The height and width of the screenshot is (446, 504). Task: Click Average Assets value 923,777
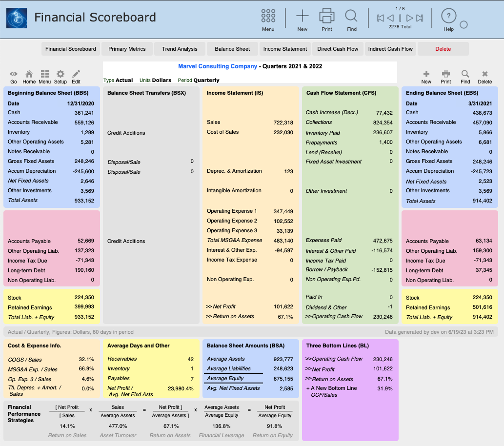[283, 359]
